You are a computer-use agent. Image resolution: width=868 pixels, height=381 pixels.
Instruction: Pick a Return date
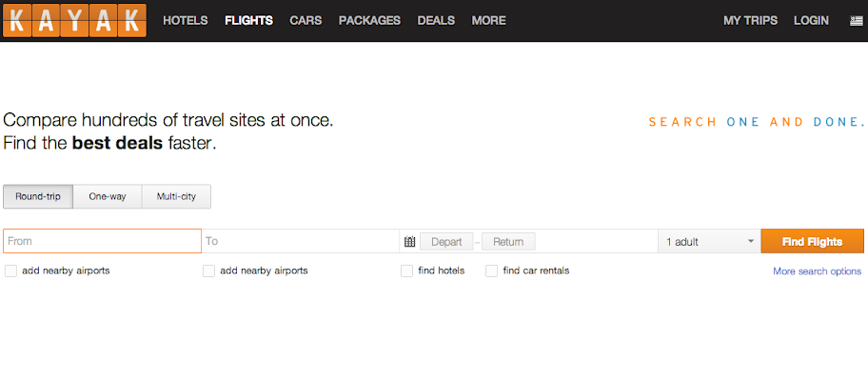tap(508, 242)
